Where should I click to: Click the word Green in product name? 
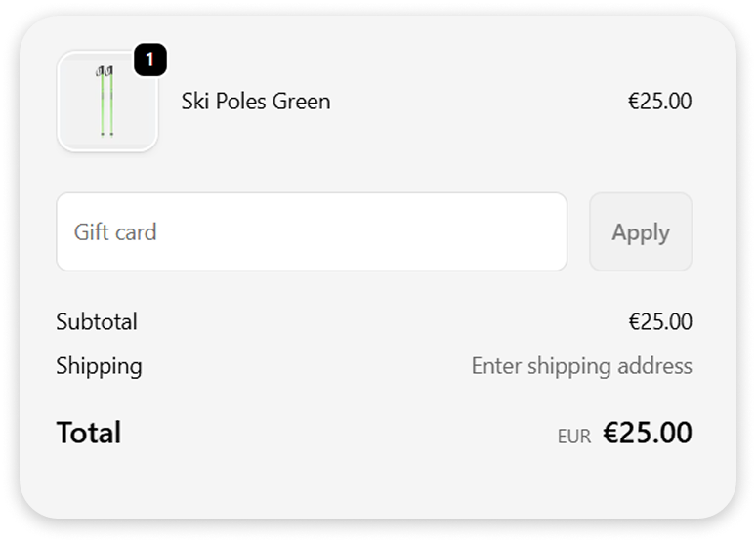click(301, 102)
